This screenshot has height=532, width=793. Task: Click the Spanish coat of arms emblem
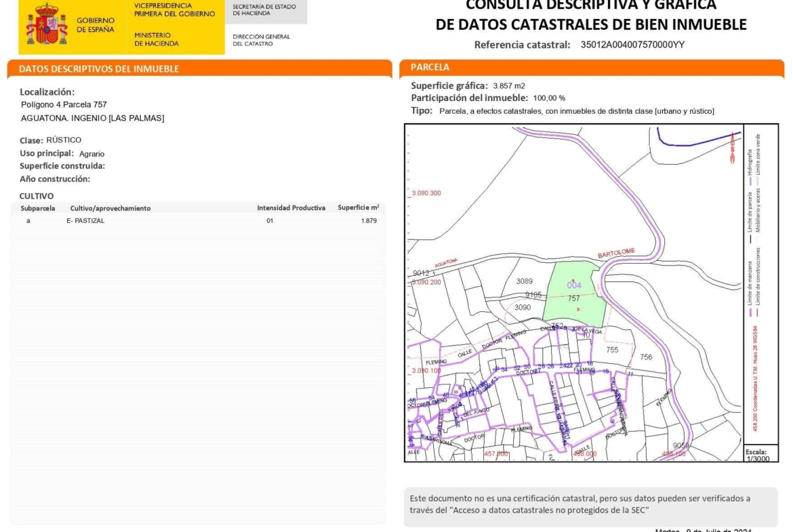click(x=46, y=24)
